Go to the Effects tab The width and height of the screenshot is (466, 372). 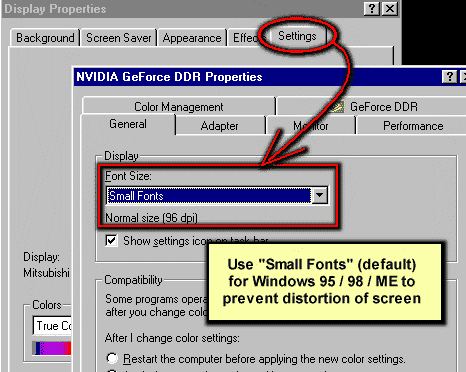tap(246, 38)
